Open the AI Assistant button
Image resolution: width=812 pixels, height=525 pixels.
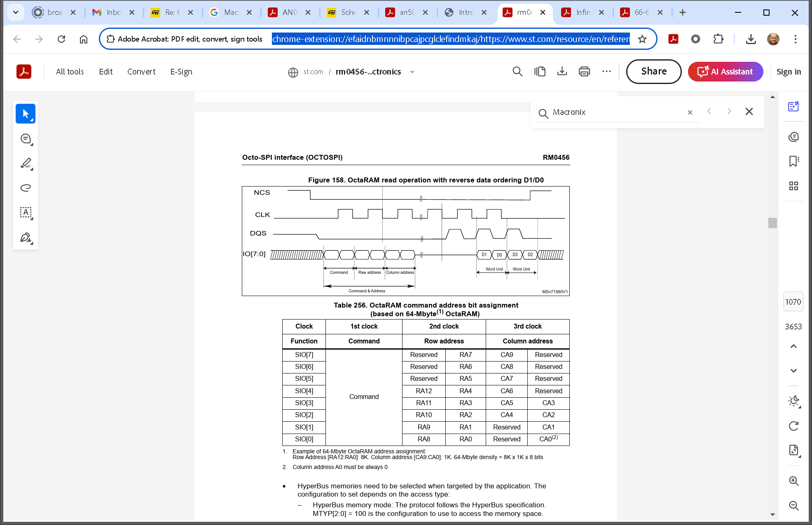pos(725,72)
